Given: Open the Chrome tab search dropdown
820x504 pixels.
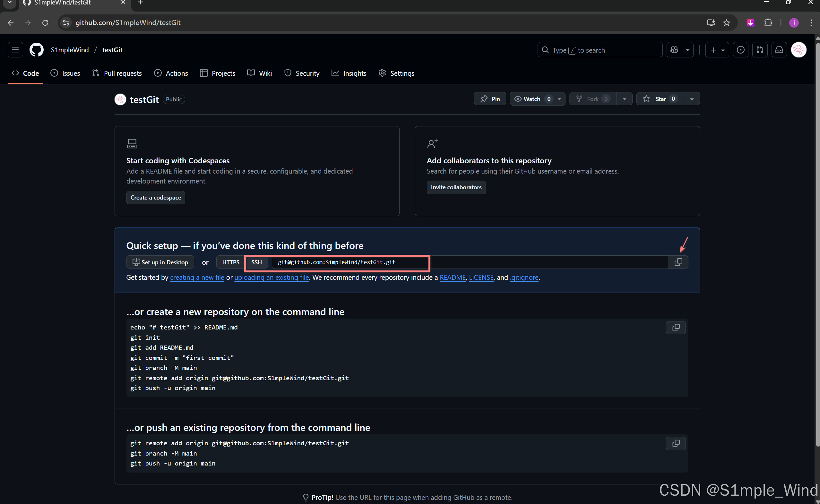Looking at the screenshot, I should coord(9,3).
